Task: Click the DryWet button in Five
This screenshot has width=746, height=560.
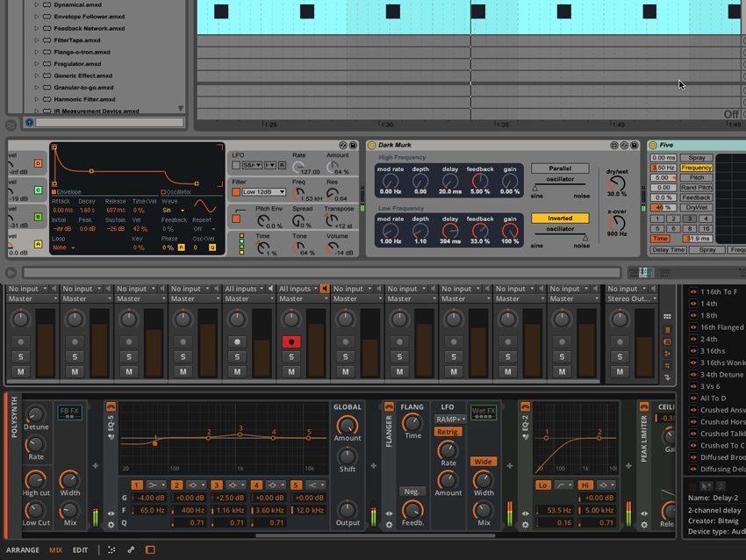Action: (696, 207)
